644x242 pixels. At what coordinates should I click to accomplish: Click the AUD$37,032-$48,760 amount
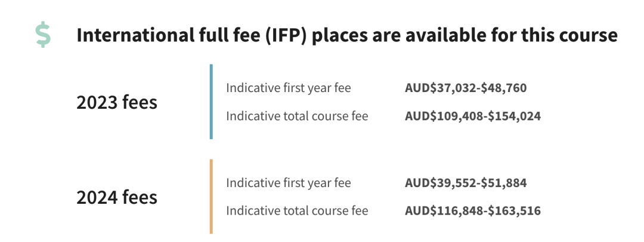pos(466,88)
